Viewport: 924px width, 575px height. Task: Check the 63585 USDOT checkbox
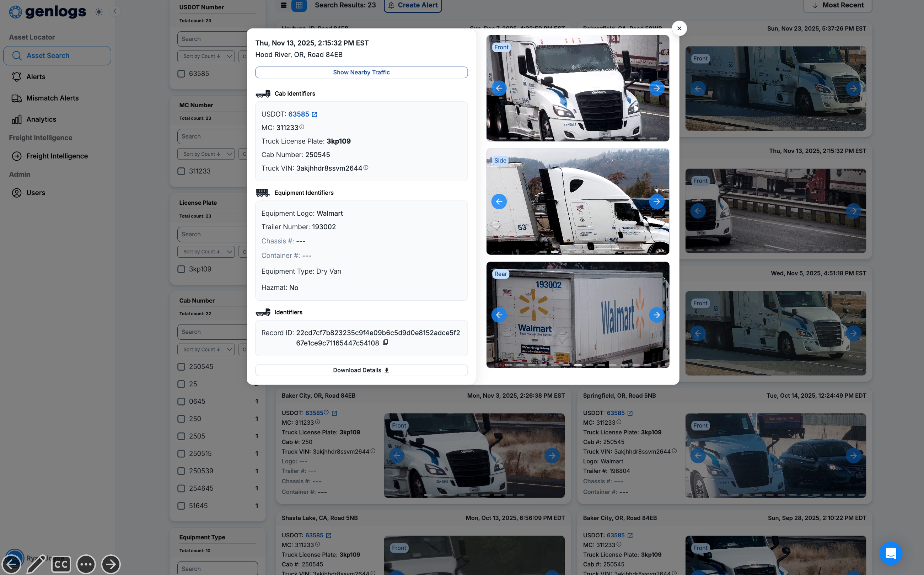[x=181, y=74]
